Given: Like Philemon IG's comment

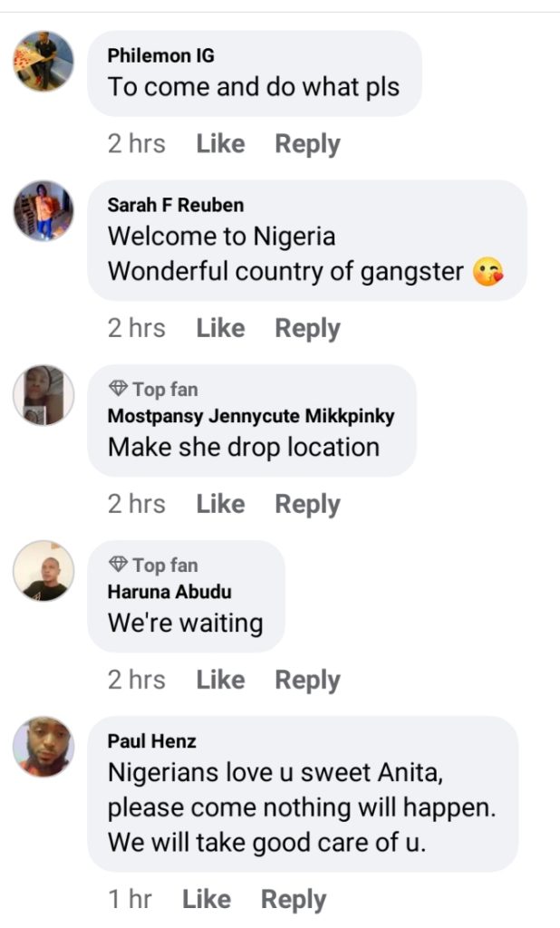Looking at the screenshot, I should (x=220, y=143).
